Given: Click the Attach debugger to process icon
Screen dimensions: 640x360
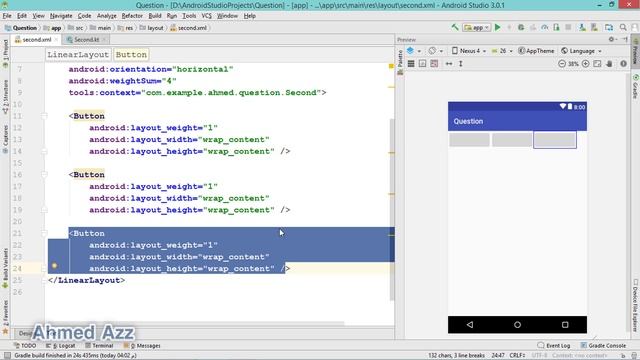Looking at the screenshot, I should tap(556, 27).
